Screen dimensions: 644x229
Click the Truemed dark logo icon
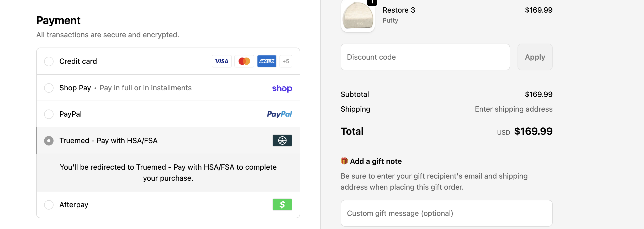tap(282, 140)
